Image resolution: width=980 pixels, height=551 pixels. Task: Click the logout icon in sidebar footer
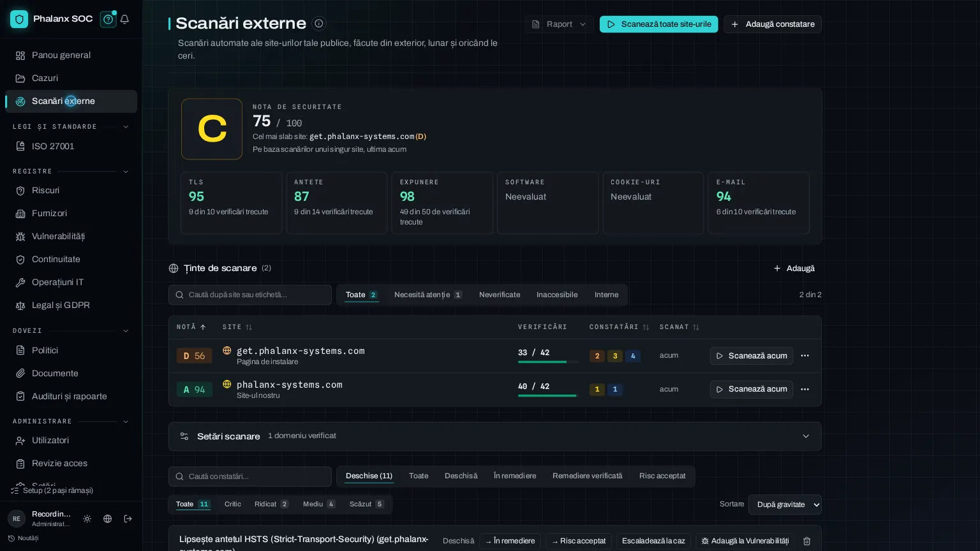click(128, 519)
